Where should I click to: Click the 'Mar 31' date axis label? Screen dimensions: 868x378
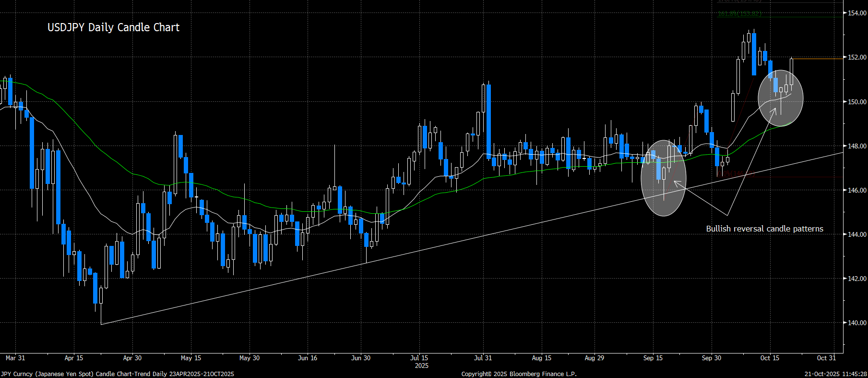click(15, 358)
